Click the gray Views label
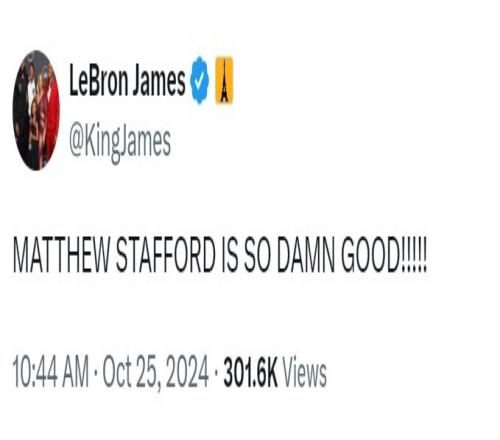This screenshot has height=440, width=500. [304, 371]
